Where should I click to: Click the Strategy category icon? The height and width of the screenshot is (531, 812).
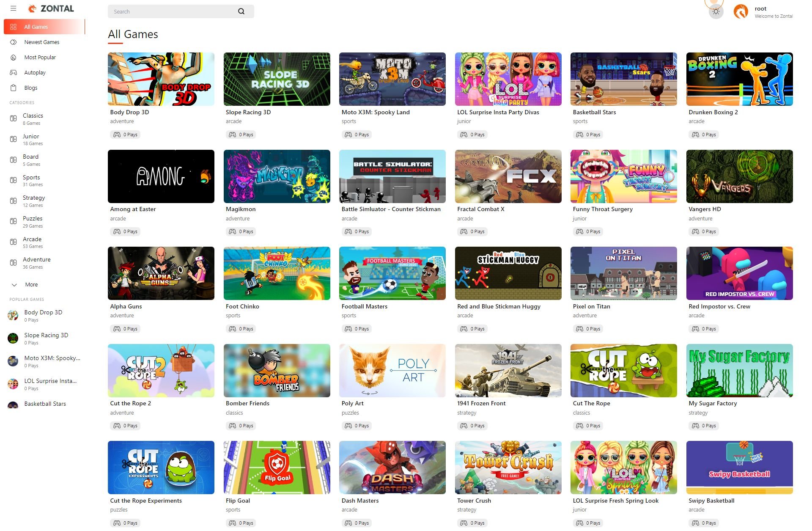point(13,201)
